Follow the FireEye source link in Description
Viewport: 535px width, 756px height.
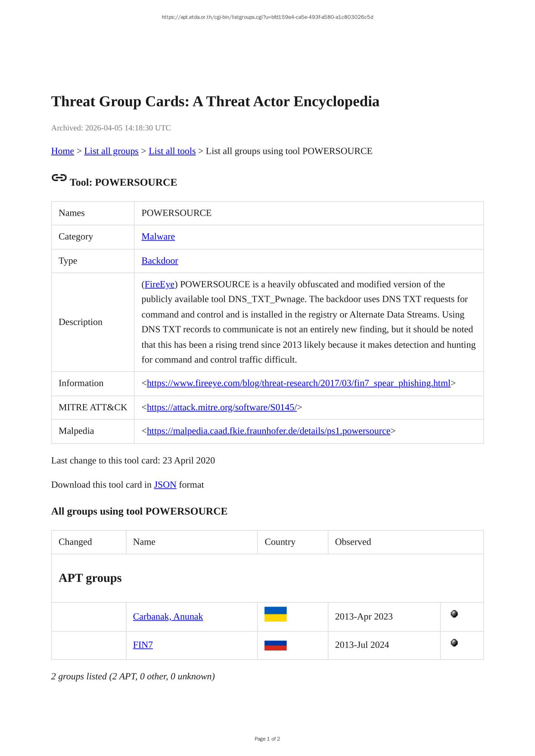[159, 285]
